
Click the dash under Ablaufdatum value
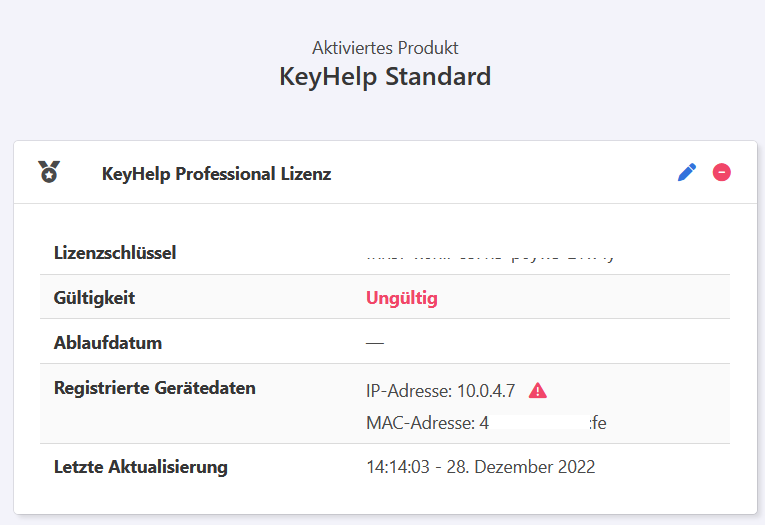click(375, 343)
